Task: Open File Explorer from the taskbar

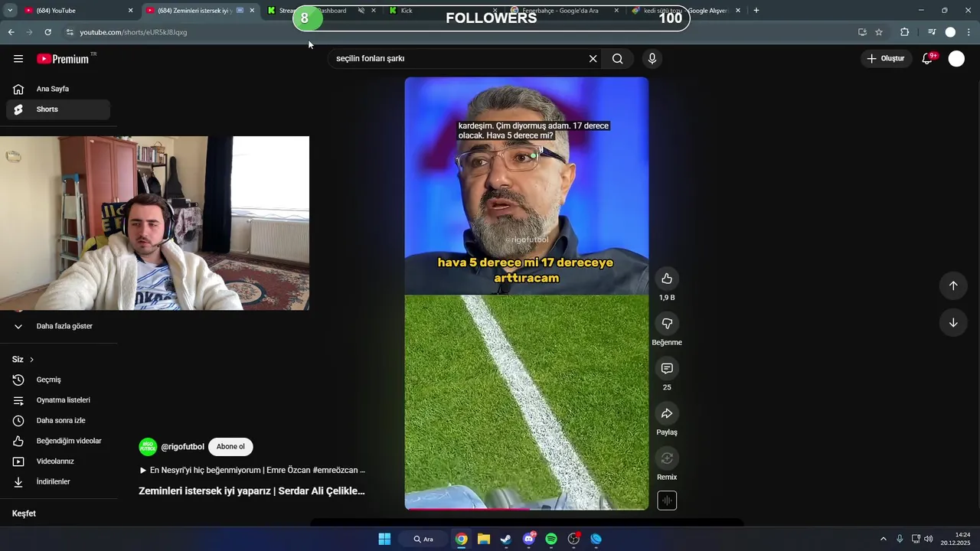Action: tap(484, 539)
